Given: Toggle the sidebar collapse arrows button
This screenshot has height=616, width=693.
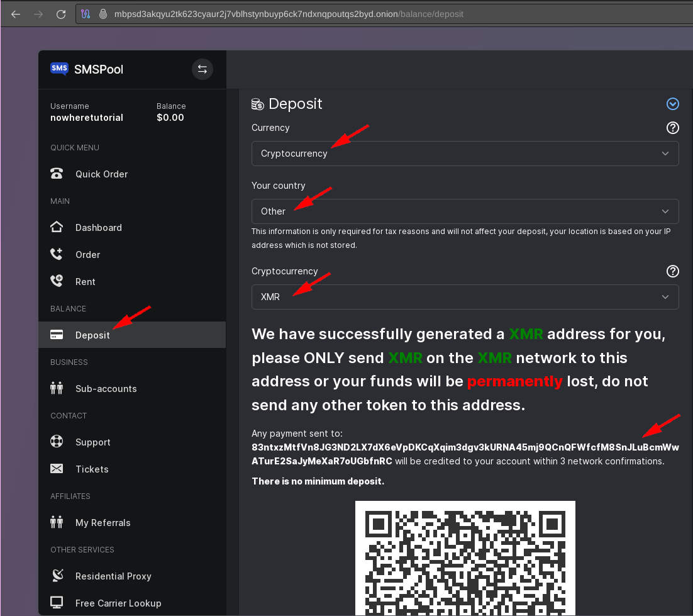Looking at the screenshot, I should (202, 69).
